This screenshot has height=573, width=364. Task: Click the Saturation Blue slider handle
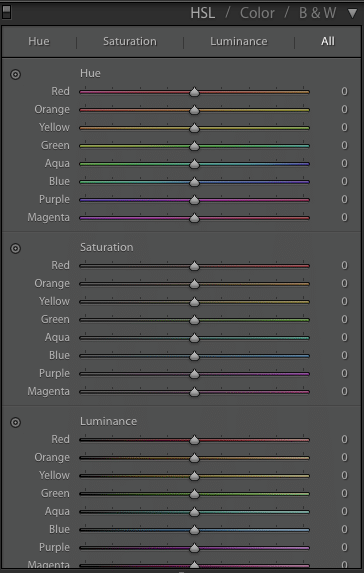pyautogui.click(x=194, y=356)
